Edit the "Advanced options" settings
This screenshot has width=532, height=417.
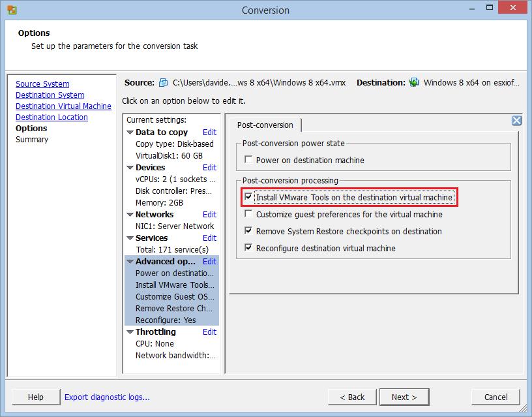point(209,261)
